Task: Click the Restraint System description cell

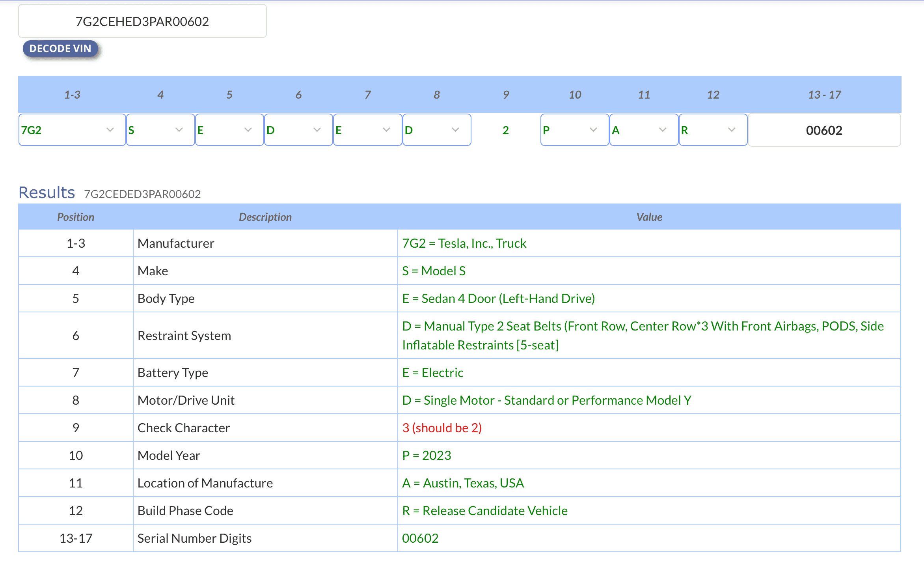Action: (265, 336)
